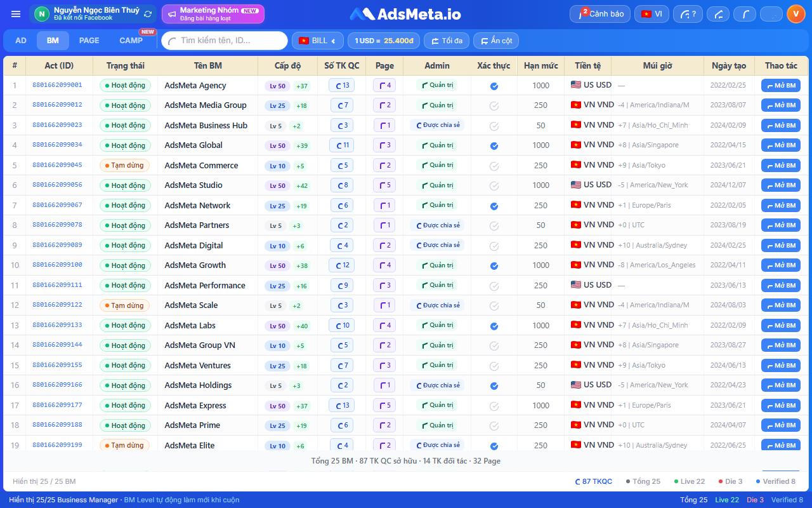Image resolution: width=812 pixels, height=508 pixels.
Task: Open the CAMP tab
Action: (x=131, y=41)
